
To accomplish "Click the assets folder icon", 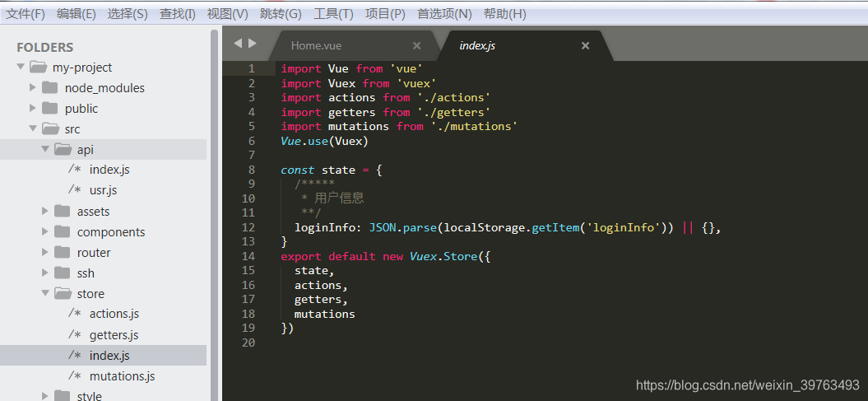I will tap(63, 211).
